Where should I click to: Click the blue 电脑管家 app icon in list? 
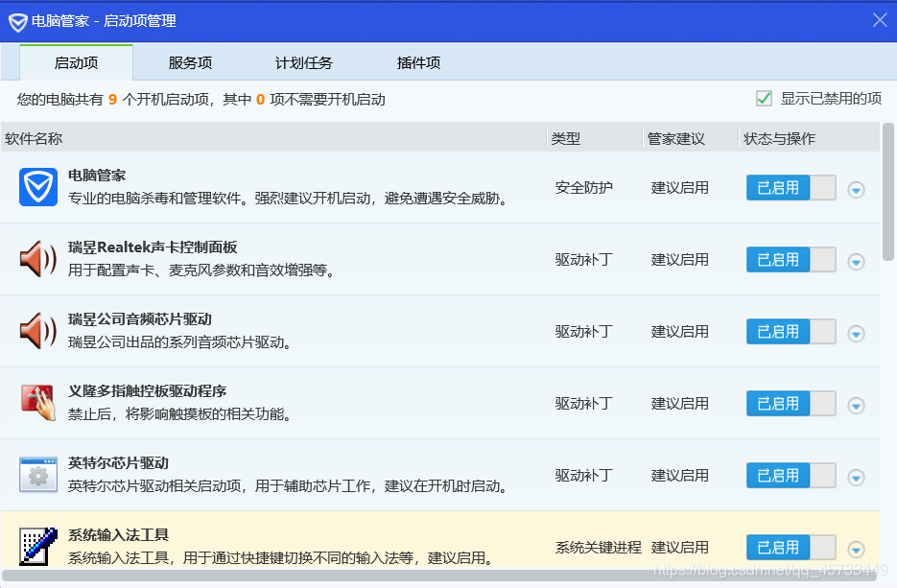38,187
